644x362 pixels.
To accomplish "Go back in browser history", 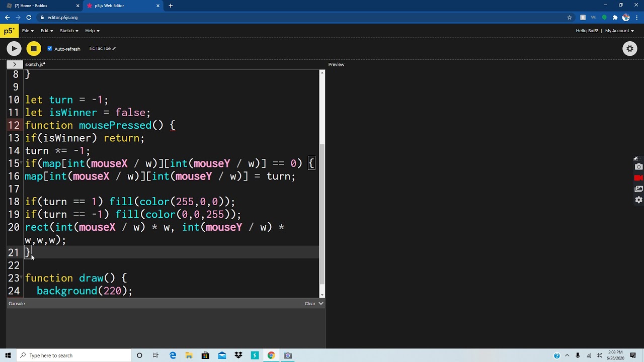I will tap(7, 17).
